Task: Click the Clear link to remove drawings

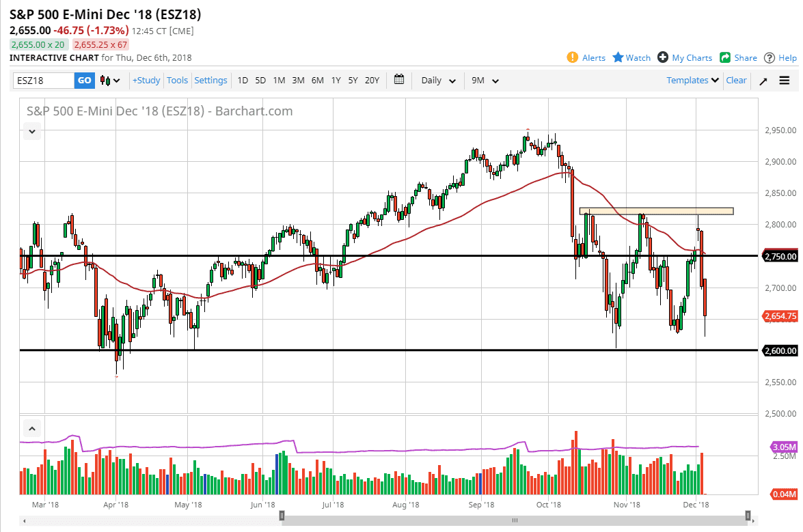Action: (x=736, y=80)
